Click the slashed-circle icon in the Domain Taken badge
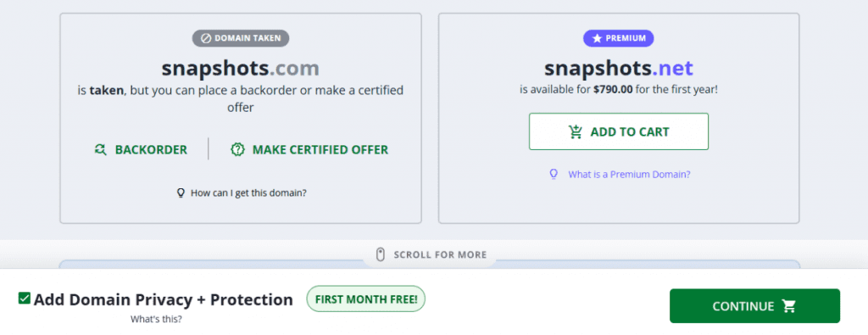 (205, 38)
